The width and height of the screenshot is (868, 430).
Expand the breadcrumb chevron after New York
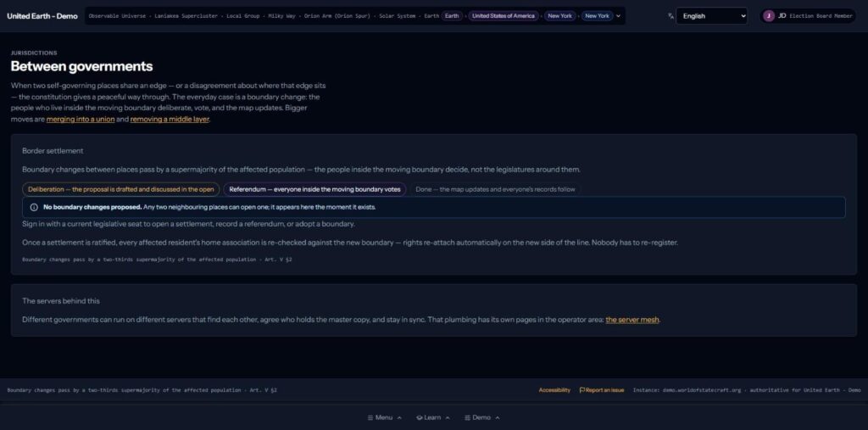[x=618, y=16]
